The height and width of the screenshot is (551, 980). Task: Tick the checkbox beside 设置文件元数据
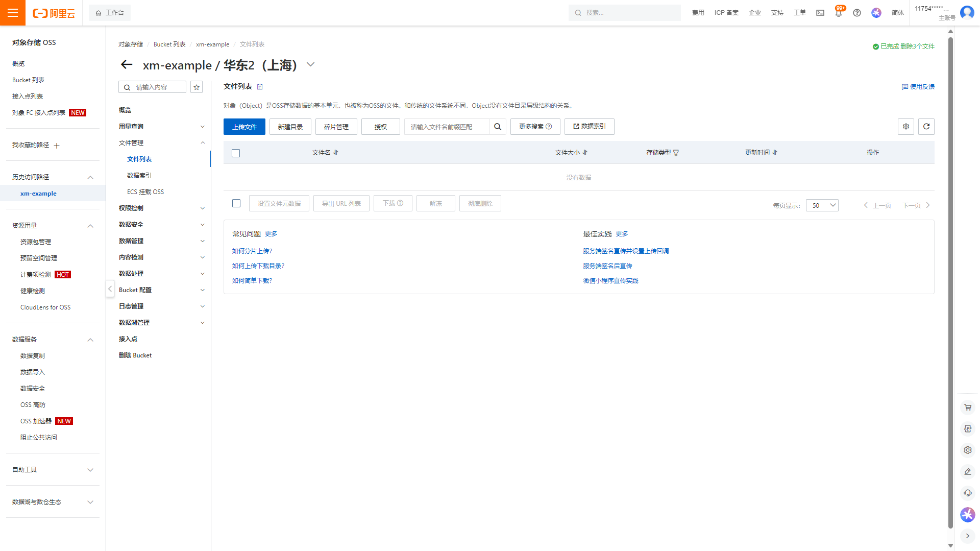[x=236, y=203]
